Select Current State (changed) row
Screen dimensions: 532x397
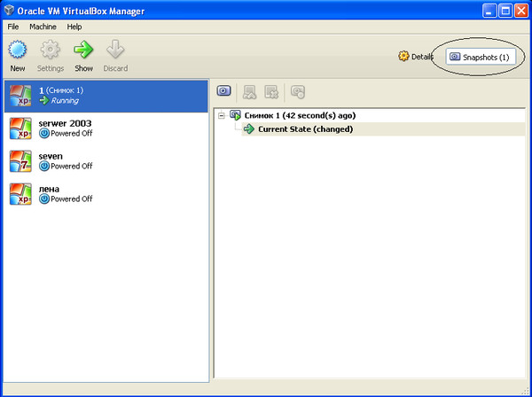(383, 129)
